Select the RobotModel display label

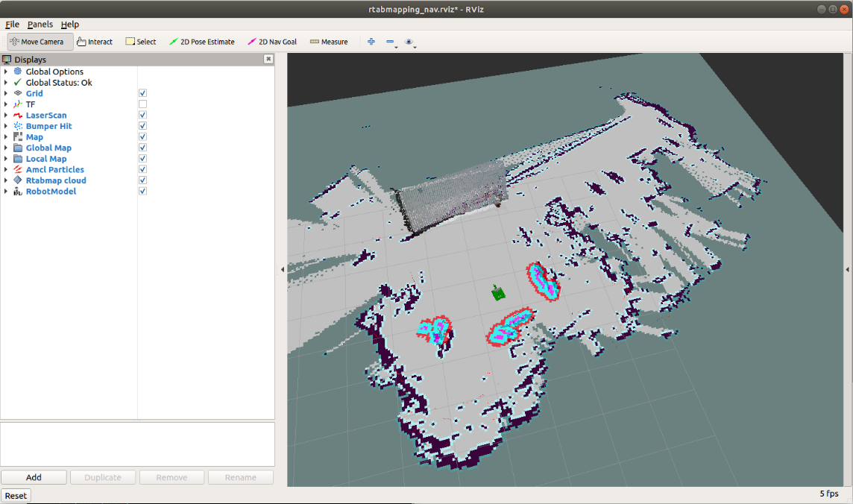pyautogui.click(x=51, y=191)
